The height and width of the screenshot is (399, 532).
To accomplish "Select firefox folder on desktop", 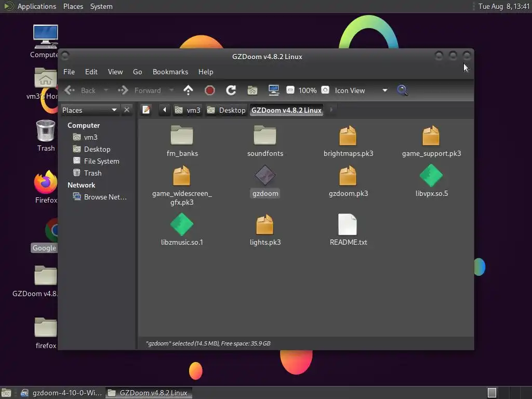I will coord(46,332).
